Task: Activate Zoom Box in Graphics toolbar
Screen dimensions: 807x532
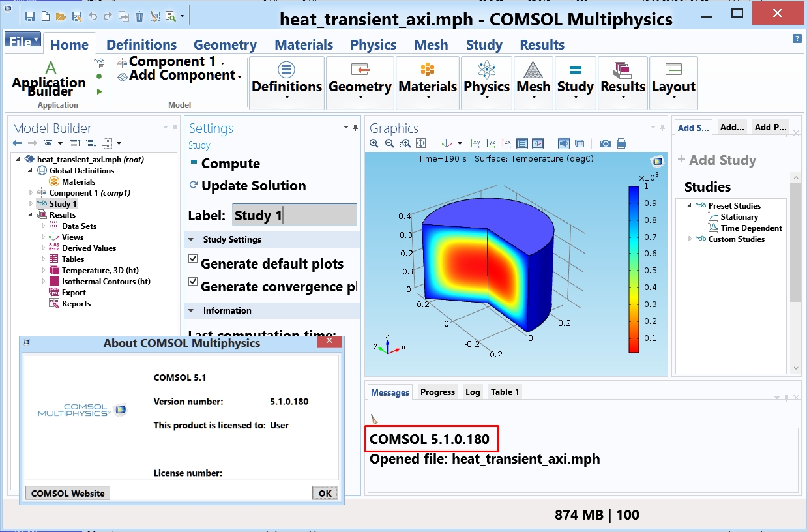Action: pos(405,143)
